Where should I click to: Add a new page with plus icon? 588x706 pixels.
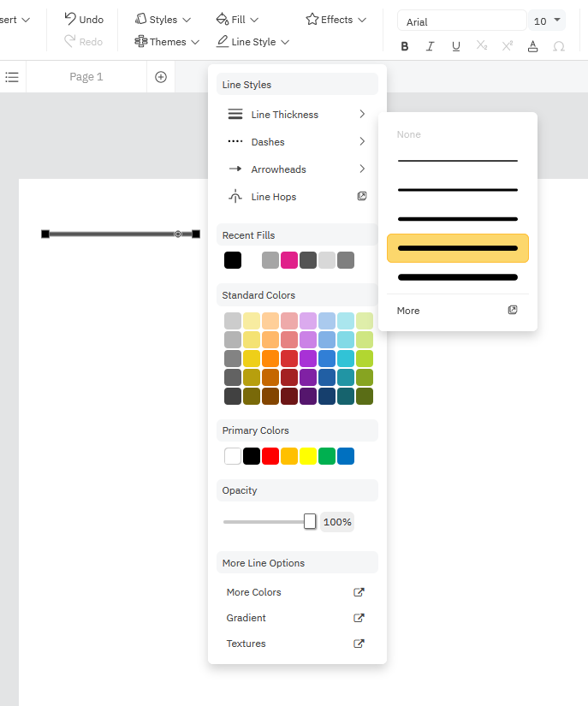tap(161, 77)
